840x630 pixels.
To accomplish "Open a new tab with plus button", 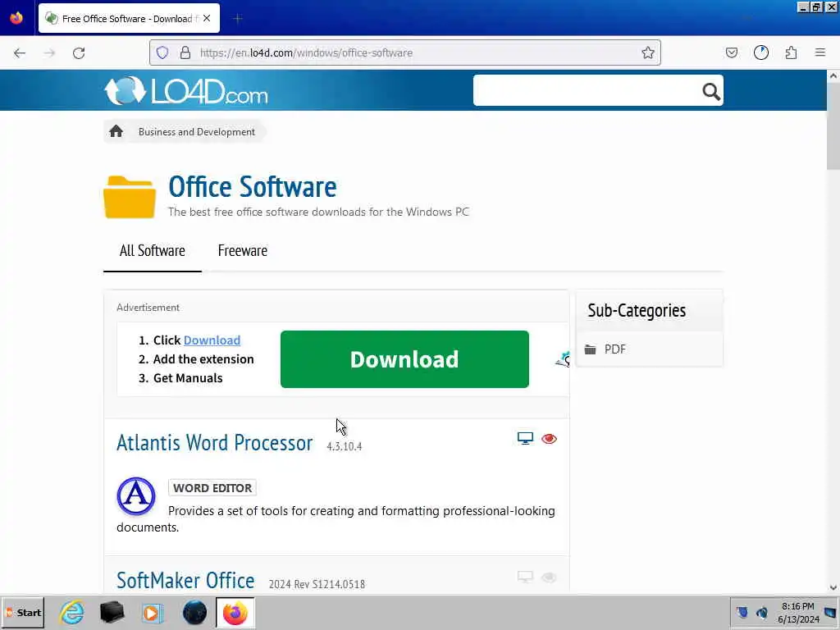I will [237, 19].
